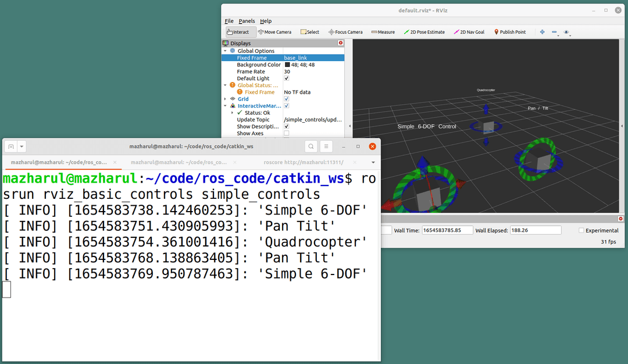
Task: Enable the Experimental checkbox
Action: point(581,231)
